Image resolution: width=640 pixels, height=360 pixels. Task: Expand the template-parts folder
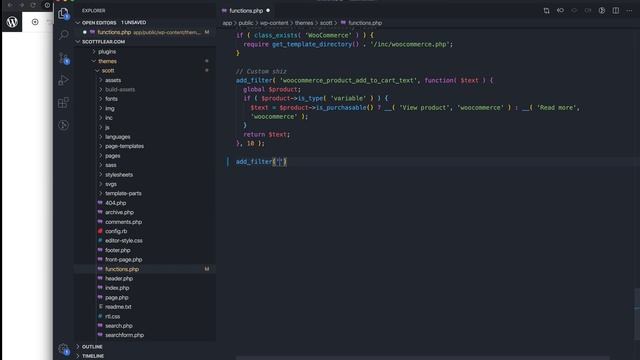[x=123, y=193]
